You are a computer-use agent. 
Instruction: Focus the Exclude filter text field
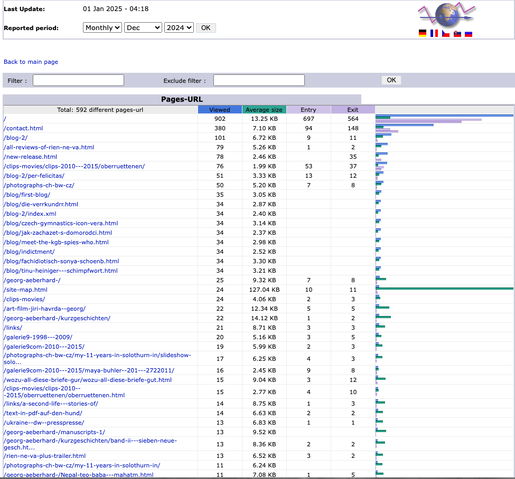tap(259, 80)
